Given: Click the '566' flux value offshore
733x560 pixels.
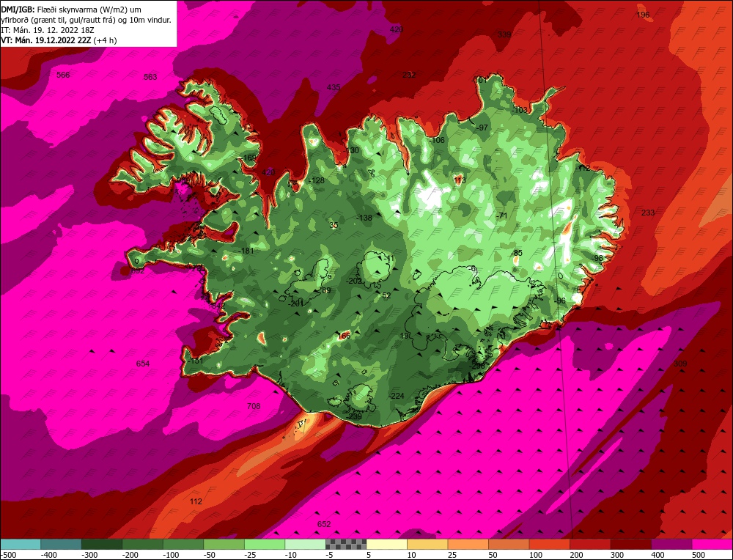Looking at the screenshot, I should pos(63,75).
